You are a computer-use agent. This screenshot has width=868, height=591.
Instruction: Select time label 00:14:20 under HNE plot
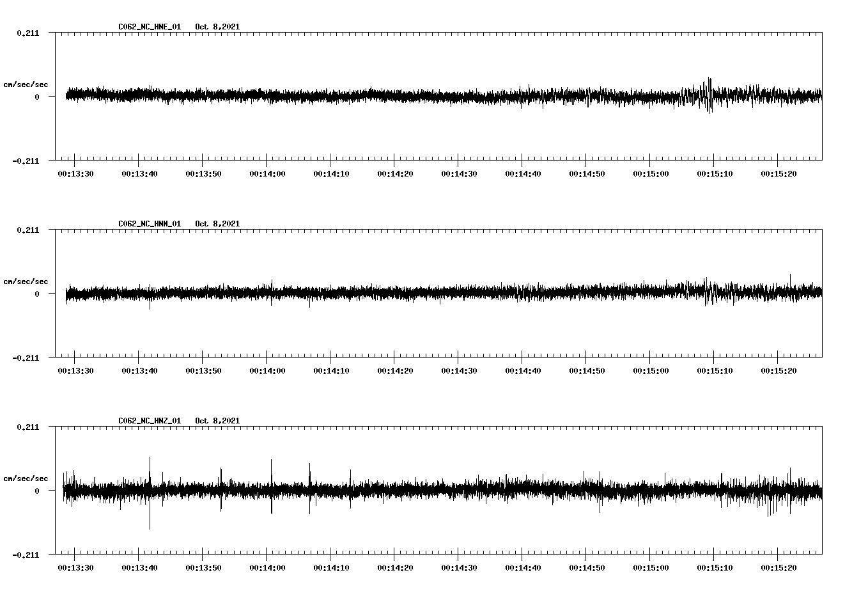click(395, 174)
